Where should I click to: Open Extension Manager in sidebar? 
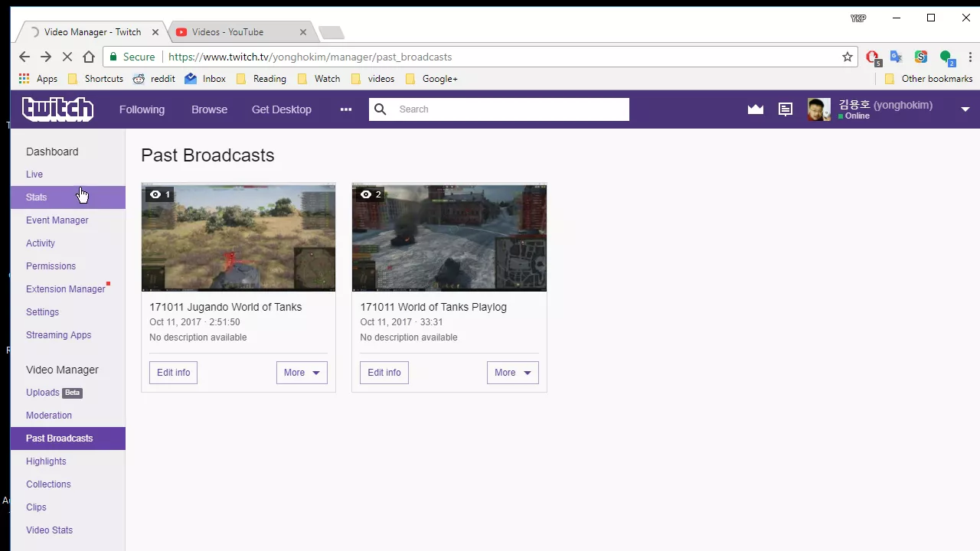[x=67, y=289]
